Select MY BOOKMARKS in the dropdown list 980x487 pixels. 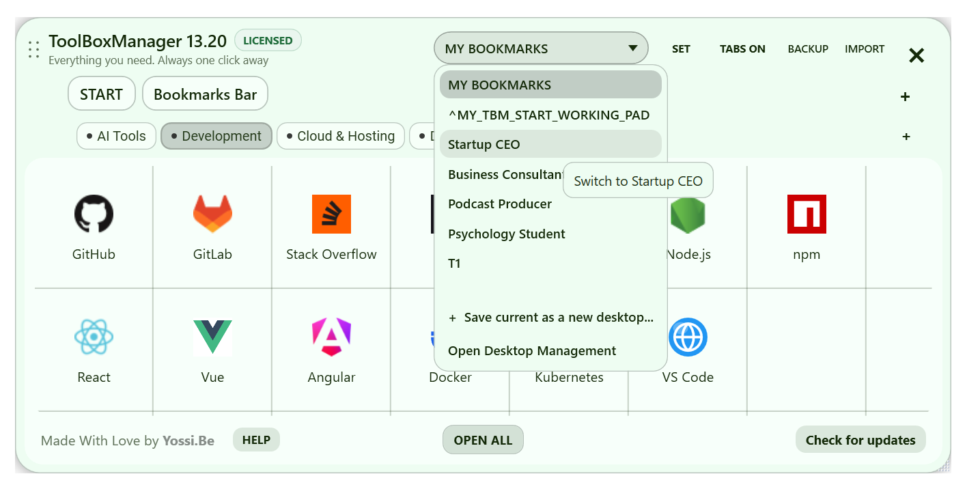coord(550,85)
